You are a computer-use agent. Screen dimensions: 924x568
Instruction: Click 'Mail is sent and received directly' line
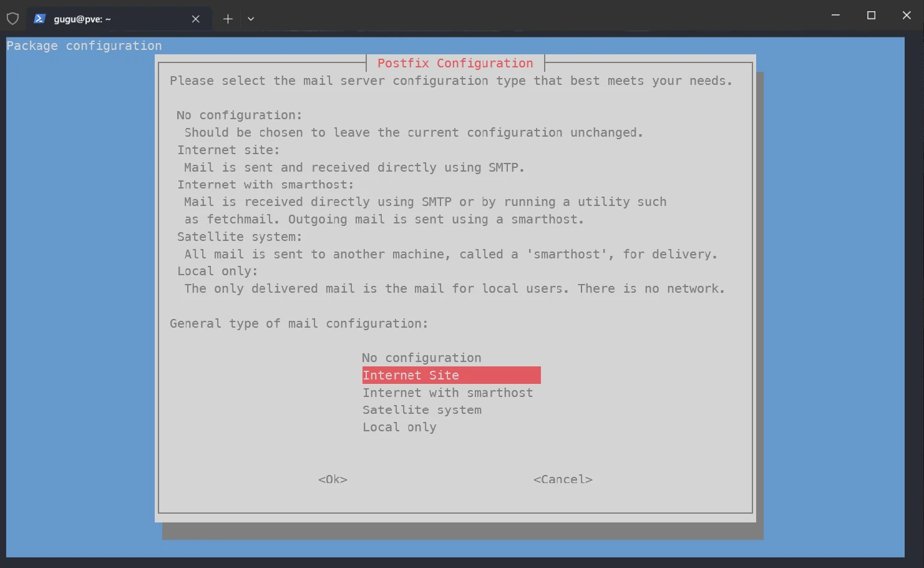(354, 167)
